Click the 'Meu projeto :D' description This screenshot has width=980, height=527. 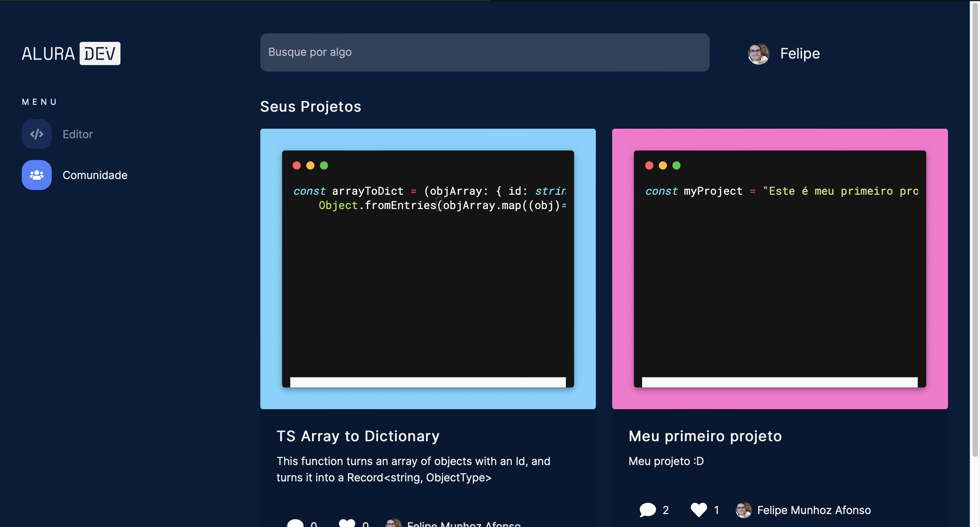[x=666, y=461]
